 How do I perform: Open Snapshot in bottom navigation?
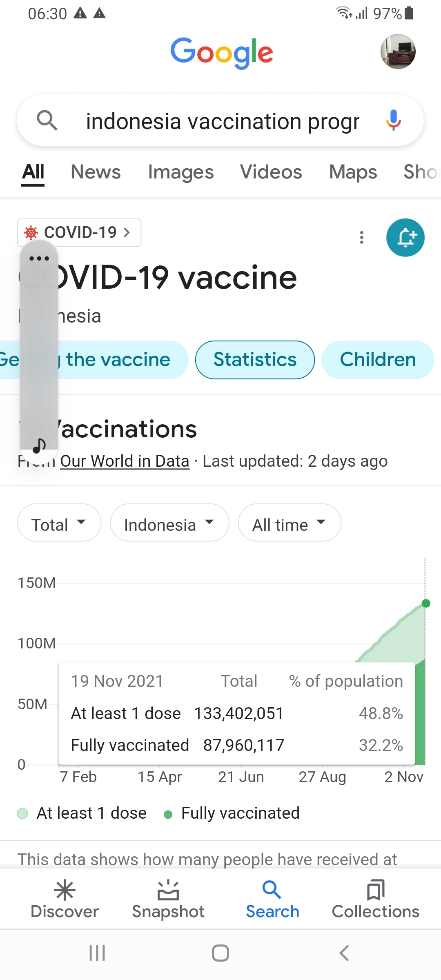pyautogui.click(x=168, y=898)
